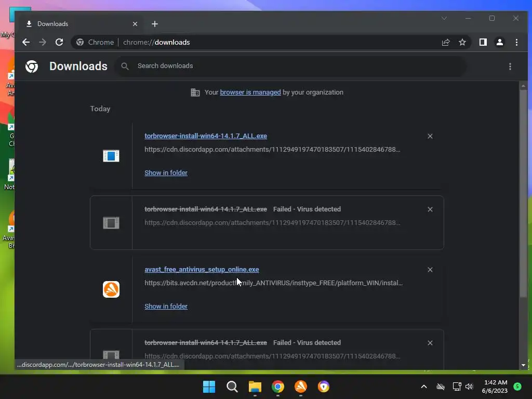Remove avast_free_antivirus download from list
The height and width of the screenshot is (399, 532).
(x=430, y=270)
